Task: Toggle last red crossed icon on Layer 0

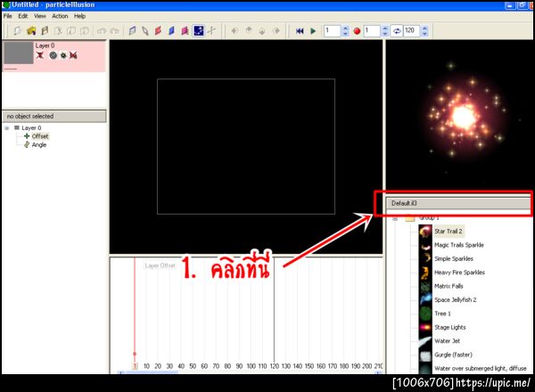Action: coord(73,55)
